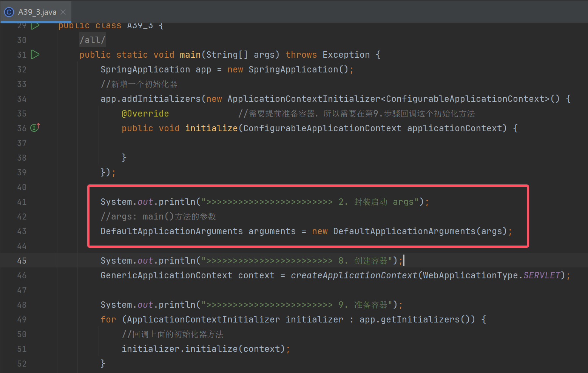The height and width of the screenshot is (373, 588).
Task: Click GenericApplicationContext type on line 46
Action: pos(167,275)
